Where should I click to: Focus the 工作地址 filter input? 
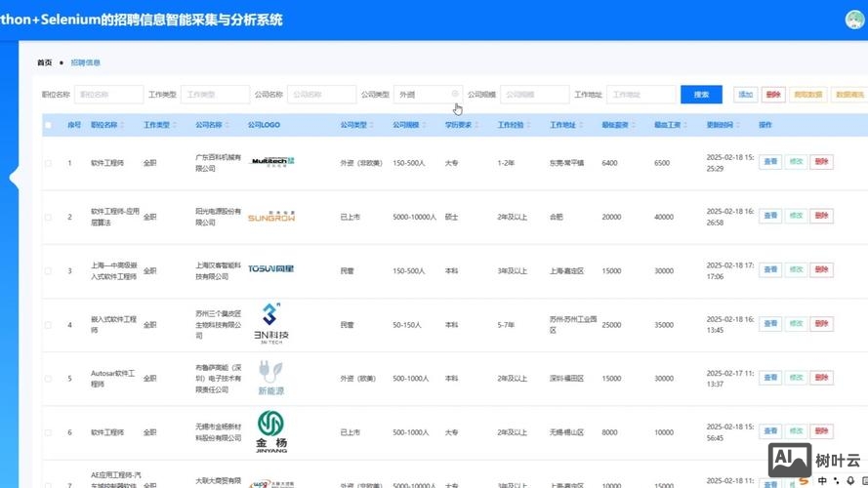pyautogui.click(x=641, y=95)
